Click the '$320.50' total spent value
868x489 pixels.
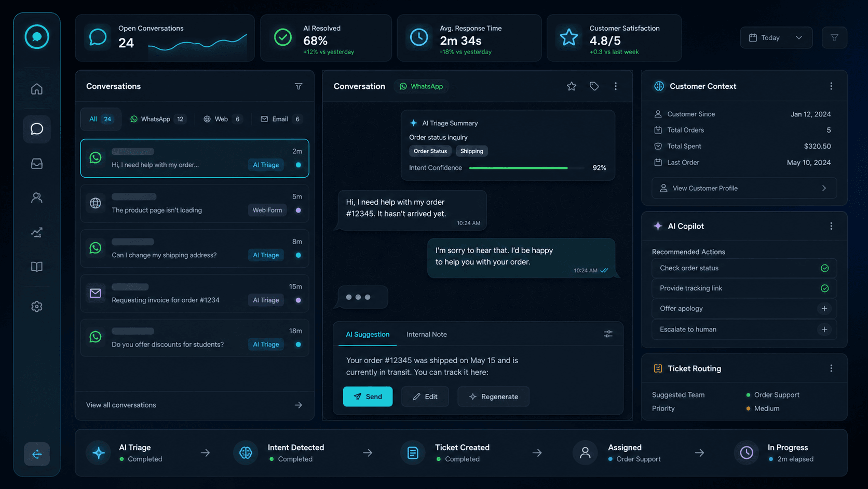point(817,146)
